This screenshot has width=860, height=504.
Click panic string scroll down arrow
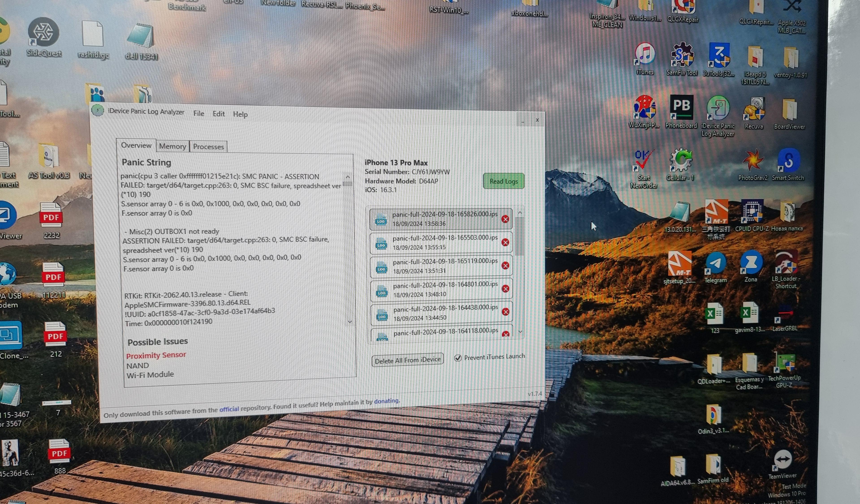coord(349,322)
